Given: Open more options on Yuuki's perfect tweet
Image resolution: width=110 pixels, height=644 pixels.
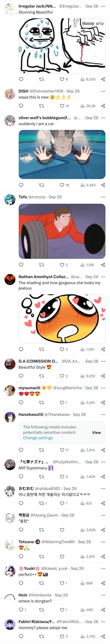Looking at the screenshot, I should coord(103,568).
